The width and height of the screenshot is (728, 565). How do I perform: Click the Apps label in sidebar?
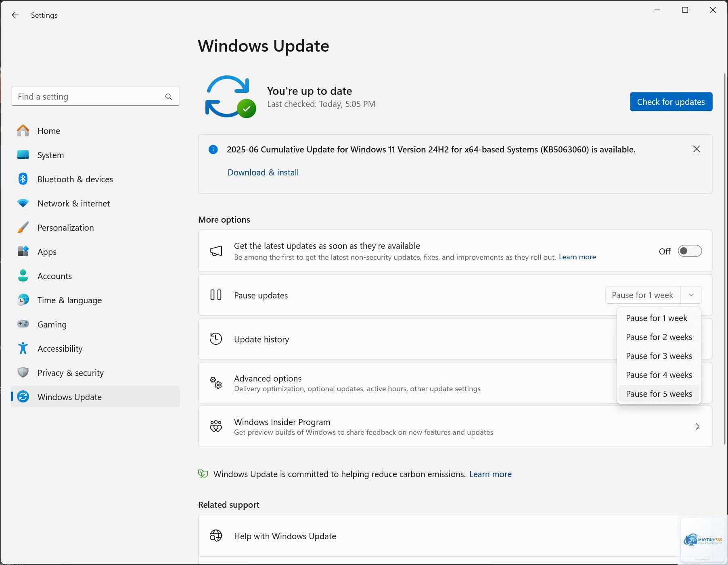pos(47,252)
